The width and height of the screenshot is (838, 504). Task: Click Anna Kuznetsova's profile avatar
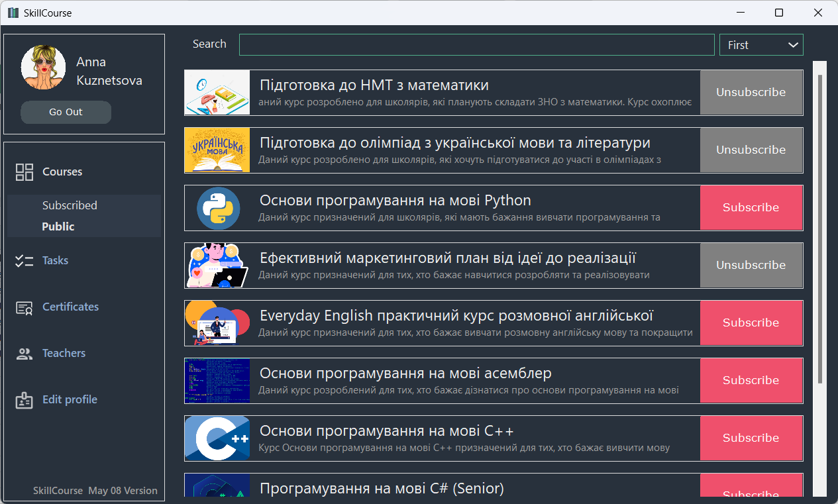tap(43, 67)
